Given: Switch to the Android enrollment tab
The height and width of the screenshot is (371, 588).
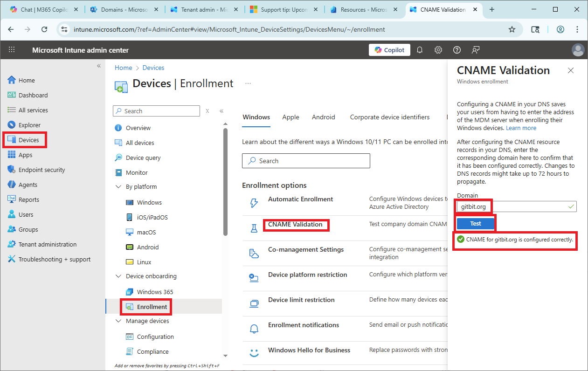Looking at the screenshot, I should pyautogui.click(x=323, y=117).
